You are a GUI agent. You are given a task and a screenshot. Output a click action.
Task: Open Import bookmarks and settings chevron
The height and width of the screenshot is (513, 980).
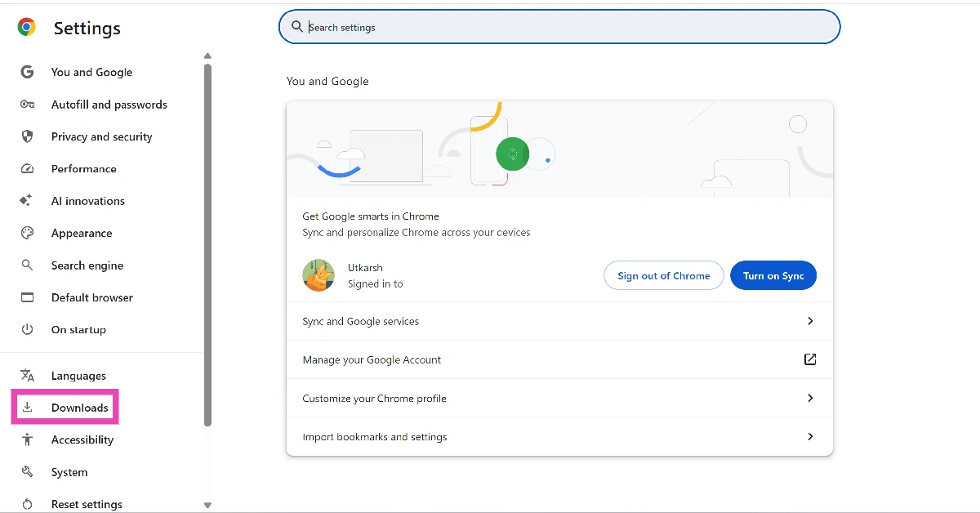tap(809, 436)
